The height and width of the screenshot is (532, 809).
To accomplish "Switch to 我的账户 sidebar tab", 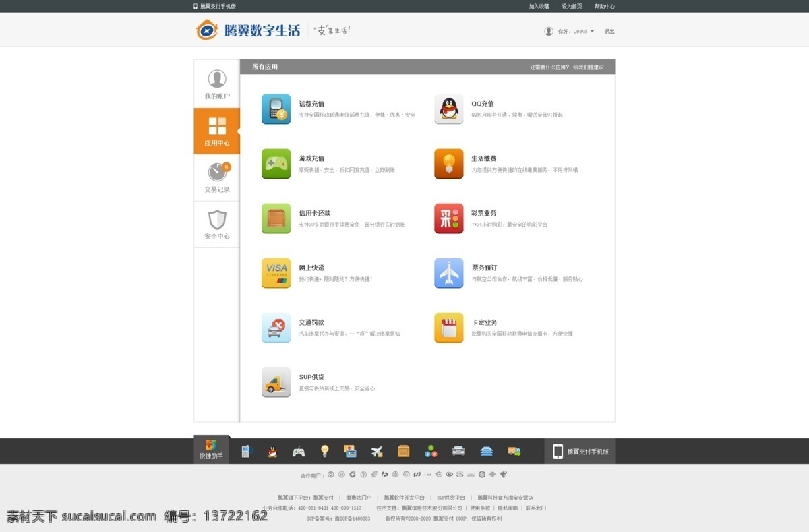I will tap(217, 84).
